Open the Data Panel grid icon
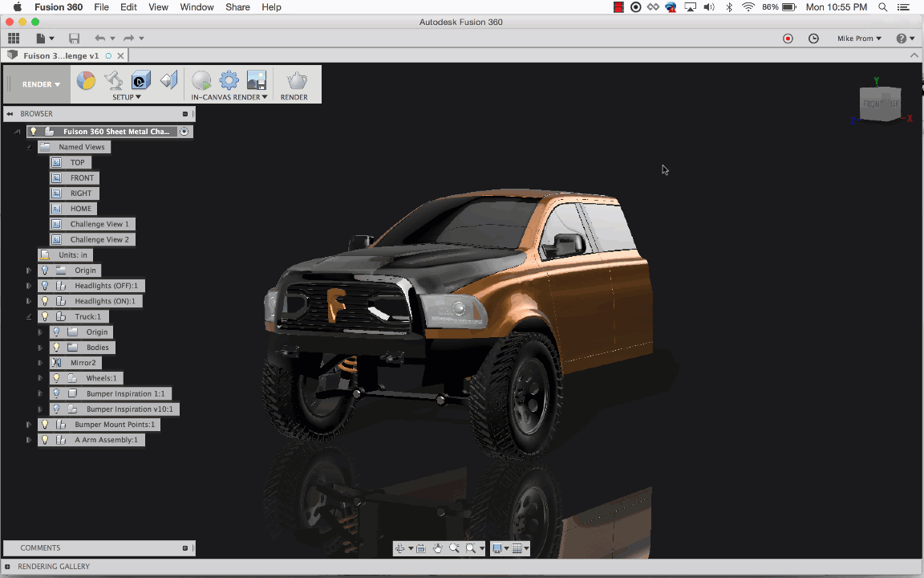Image resolution: width=924 pixels, height=578 pixels. [14, 39]
